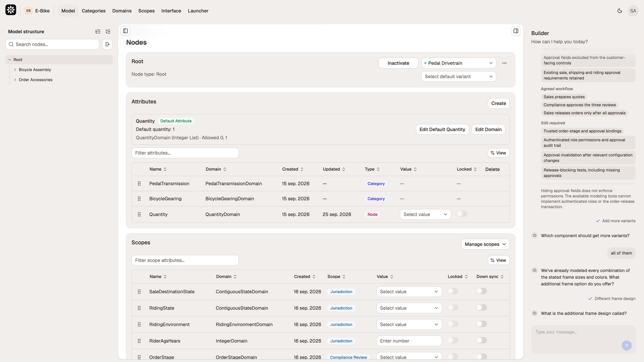Open the Domains tab

pyautogui.click(x=122, y=11)
